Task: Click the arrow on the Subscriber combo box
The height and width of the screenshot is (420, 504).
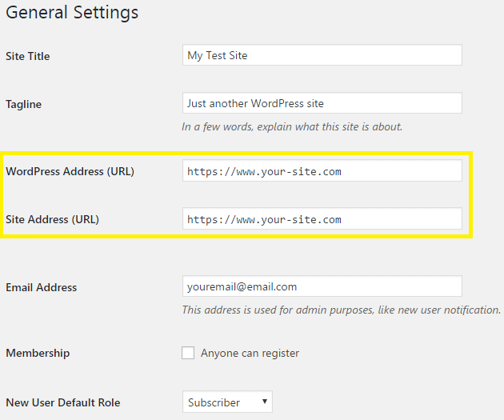Action: (x=264, y=402)
